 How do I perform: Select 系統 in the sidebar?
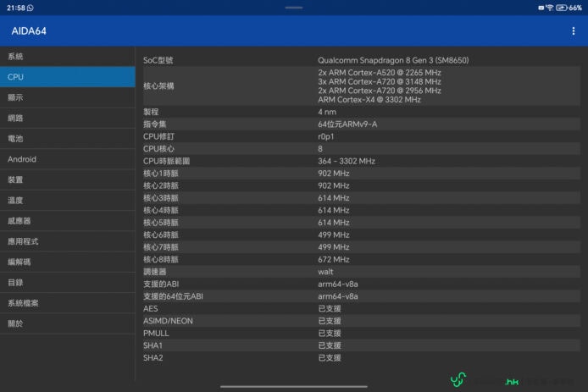[x=67, y=57]
